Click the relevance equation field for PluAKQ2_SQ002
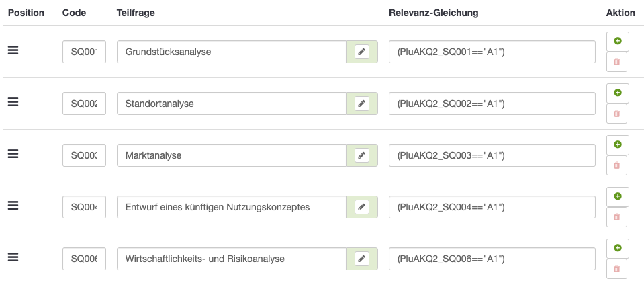 (492, 104)
